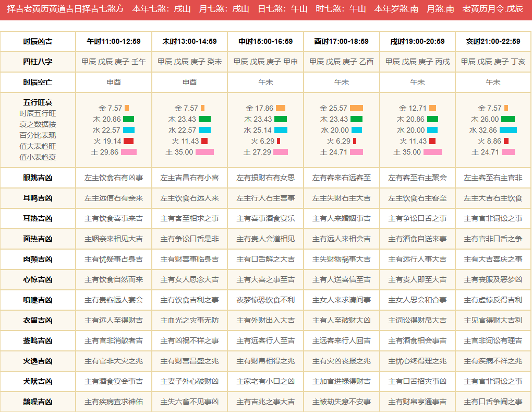Viewport: 532px width, 412px height.
Task: Click the cell 甲辰 戊辰 庚子 丁亥
Action: [x=493, y=62]
